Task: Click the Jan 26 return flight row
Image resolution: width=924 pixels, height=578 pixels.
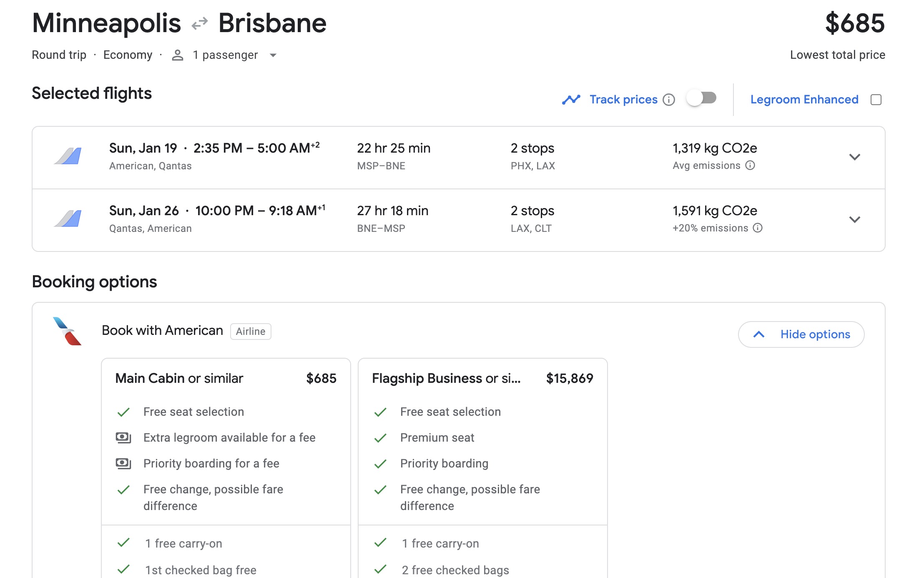Action: (417, 220)
